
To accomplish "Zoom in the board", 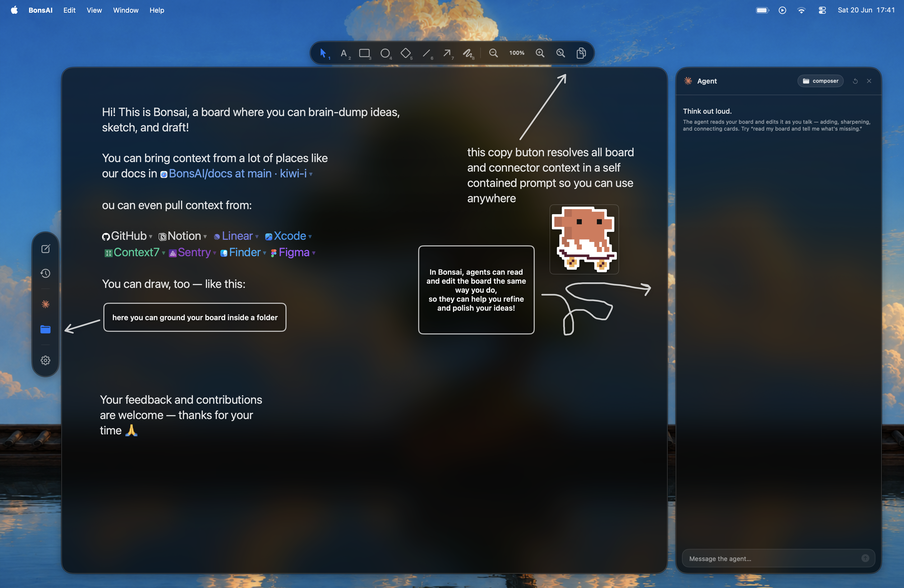I will [540, 53].
